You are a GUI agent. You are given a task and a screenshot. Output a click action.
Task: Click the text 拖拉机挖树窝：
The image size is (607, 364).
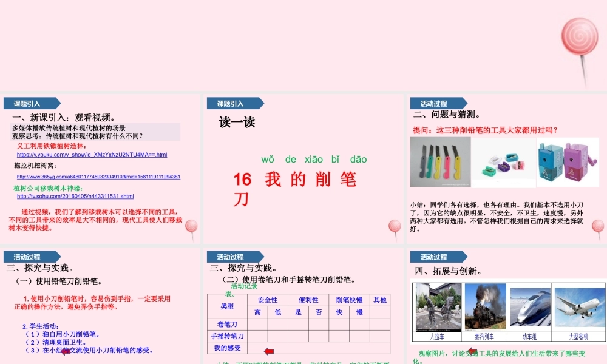(36, 166)
